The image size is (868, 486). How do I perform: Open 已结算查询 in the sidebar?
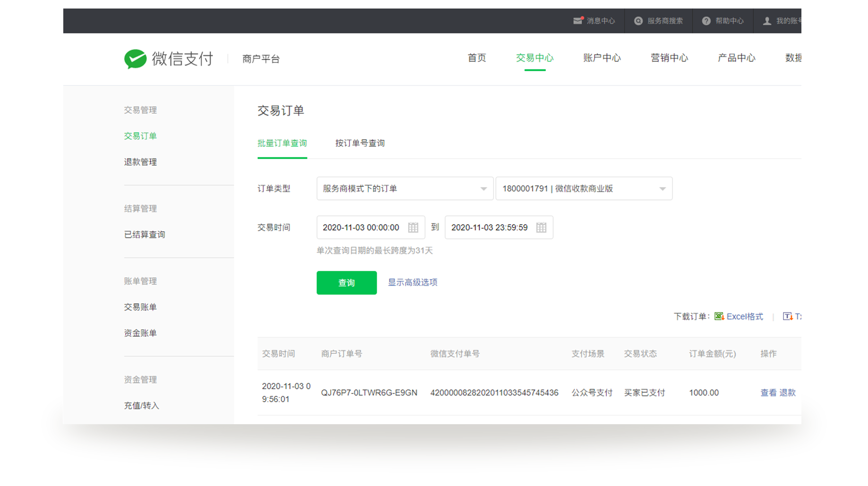pyautogui.click(x=145, y=235)
